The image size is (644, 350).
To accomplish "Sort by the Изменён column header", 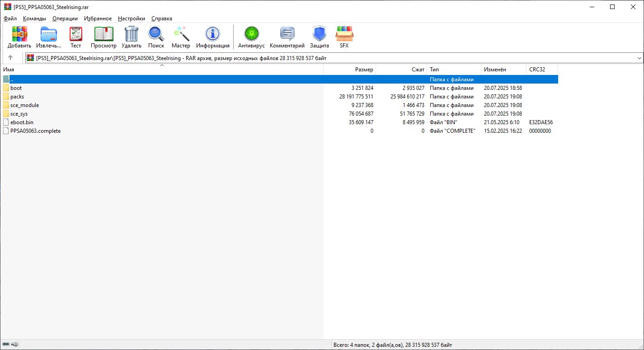I will pos(504,70).
